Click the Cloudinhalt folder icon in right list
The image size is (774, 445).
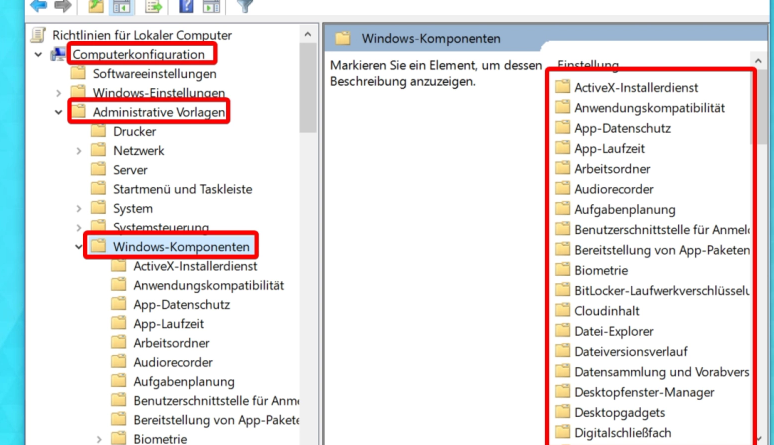click(x=562, y=311)
